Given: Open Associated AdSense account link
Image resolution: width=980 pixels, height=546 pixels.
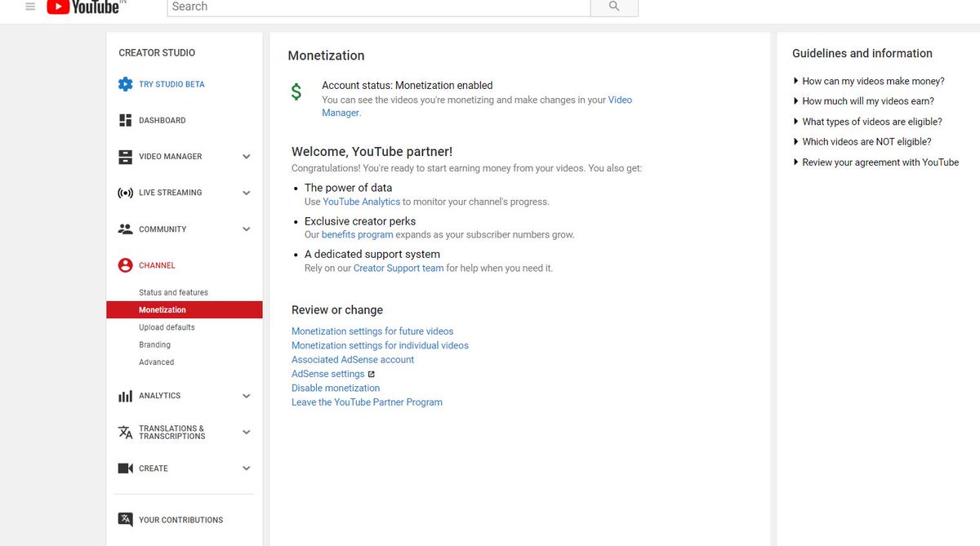Looking at the screenshot, I should coord(353,360).
